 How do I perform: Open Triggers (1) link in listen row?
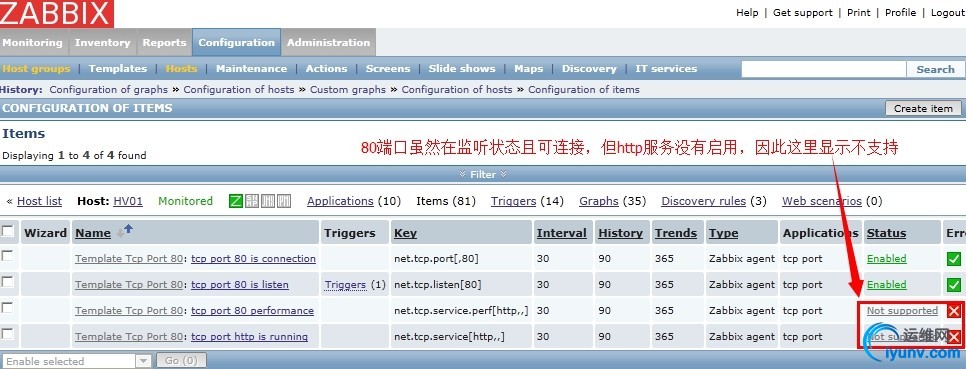(x=346, y=285)
